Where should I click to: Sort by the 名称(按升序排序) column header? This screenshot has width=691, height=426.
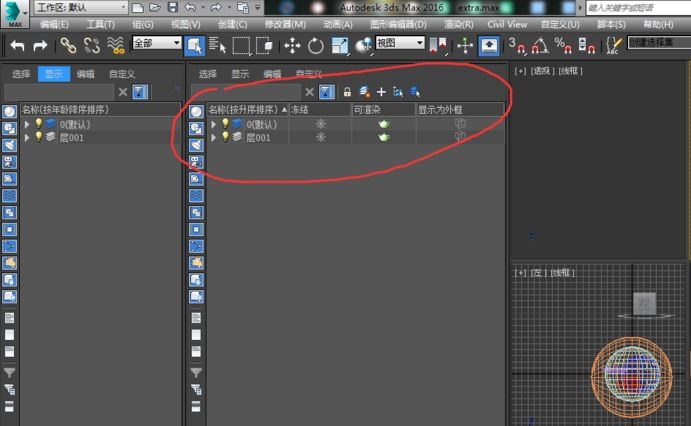tap(247, 110)
